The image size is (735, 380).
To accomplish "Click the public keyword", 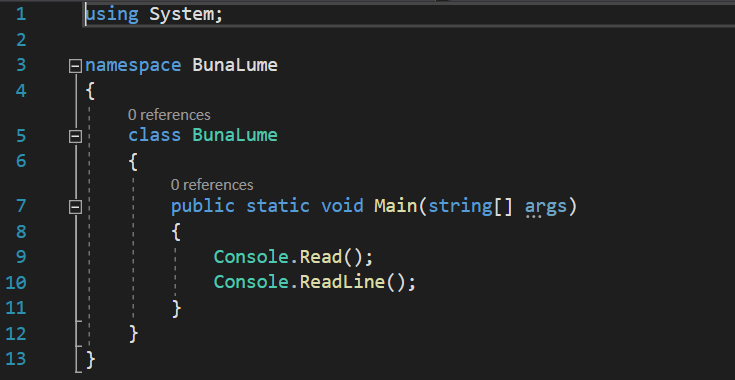I will click(x=202, y=207).
